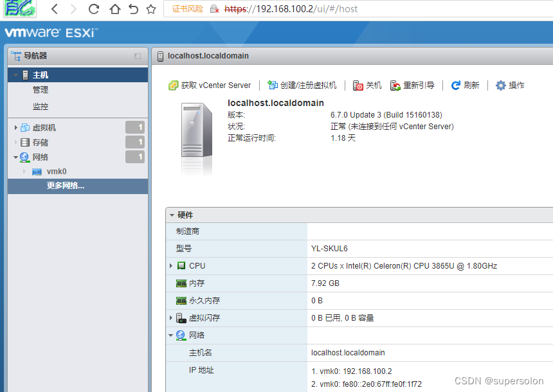Collapse the 硬件 section header
The image size is (553, 392).
(172, 215)
